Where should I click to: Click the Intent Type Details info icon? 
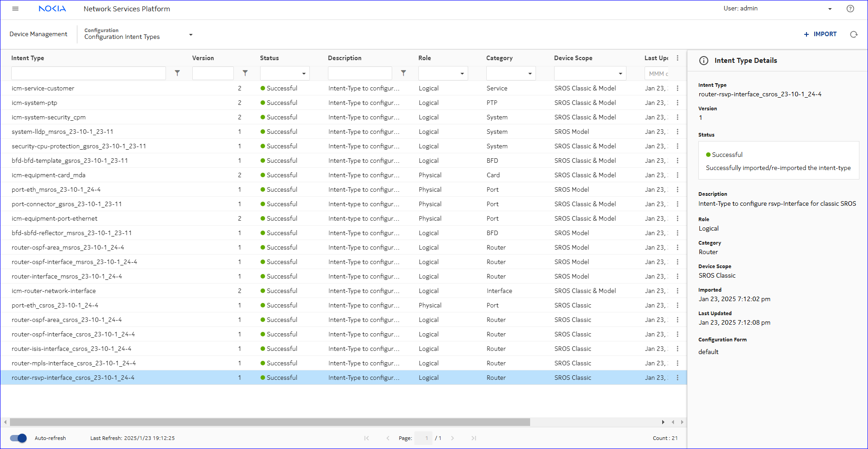[x=703, y=61]
